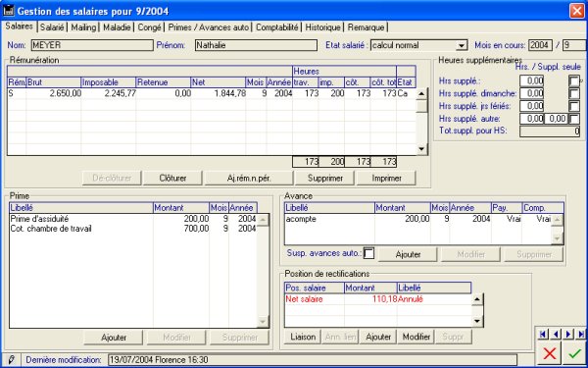Click the Aj.rém.n.pér. button
Viewport: 588px width, 368px height.
click(248, 178)
